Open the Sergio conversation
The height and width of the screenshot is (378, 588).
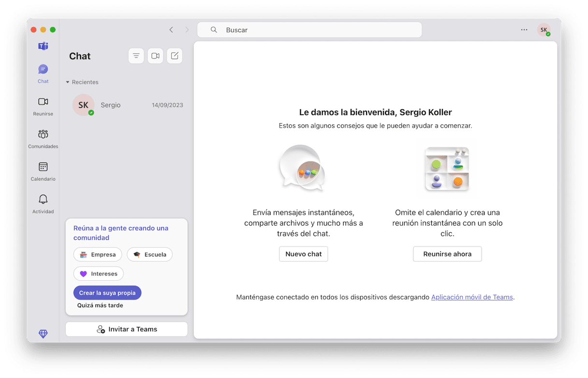click(x=127, y=105)
